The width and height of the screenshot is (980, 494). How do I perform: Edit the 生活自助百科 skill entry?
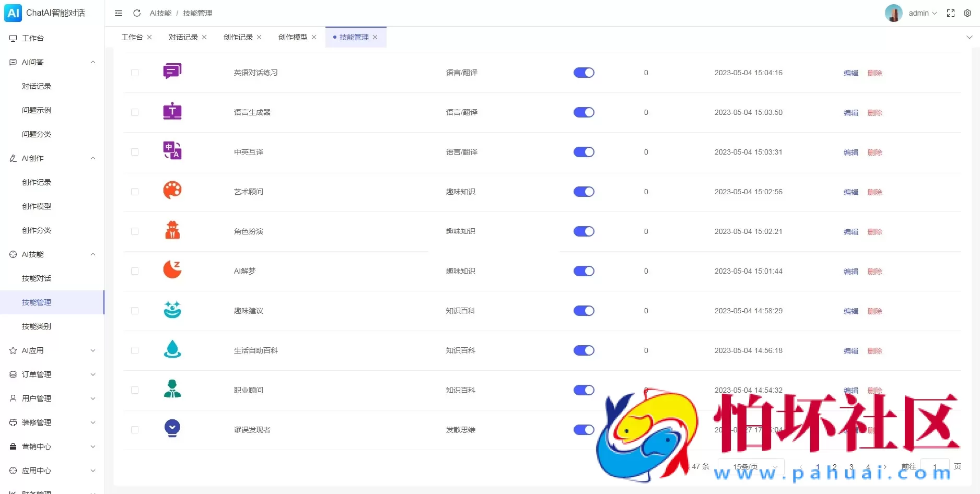pos(850,350)
